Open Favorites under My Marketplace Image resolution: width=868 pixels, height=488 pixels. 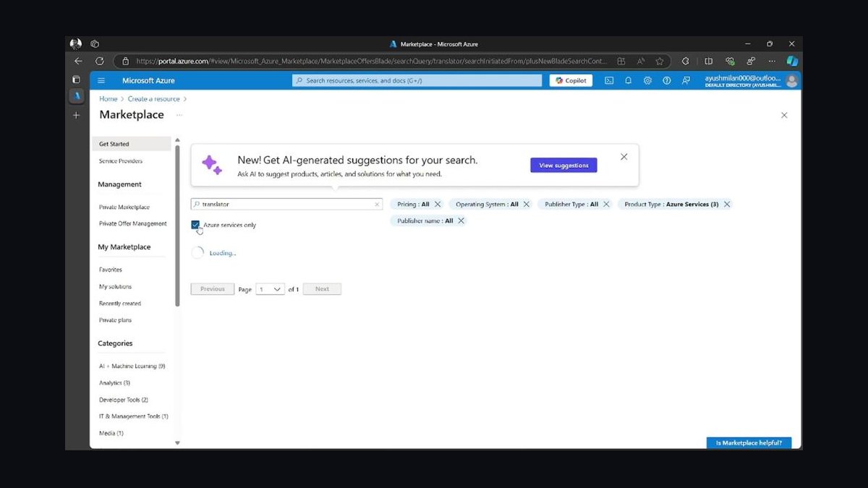click(x=111, y=270)
